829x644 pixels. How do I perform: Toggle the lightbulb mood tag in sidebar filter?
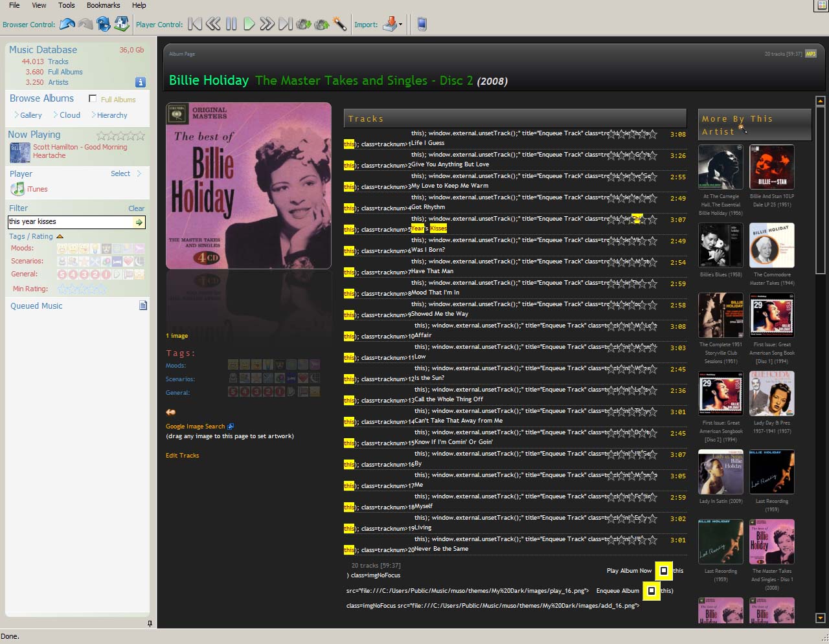pos(95,249)
